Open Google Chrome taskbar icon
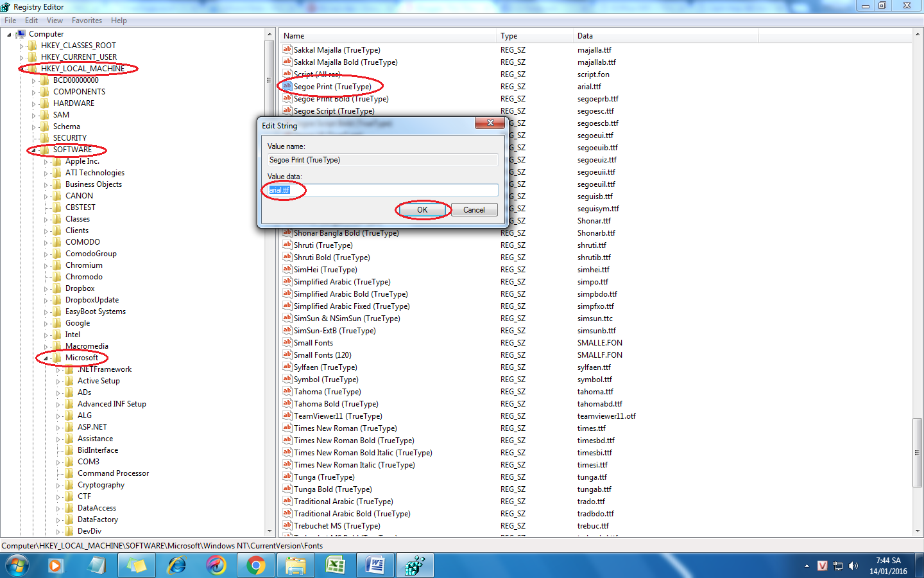The image size is (924, 578). pos(256,565)
